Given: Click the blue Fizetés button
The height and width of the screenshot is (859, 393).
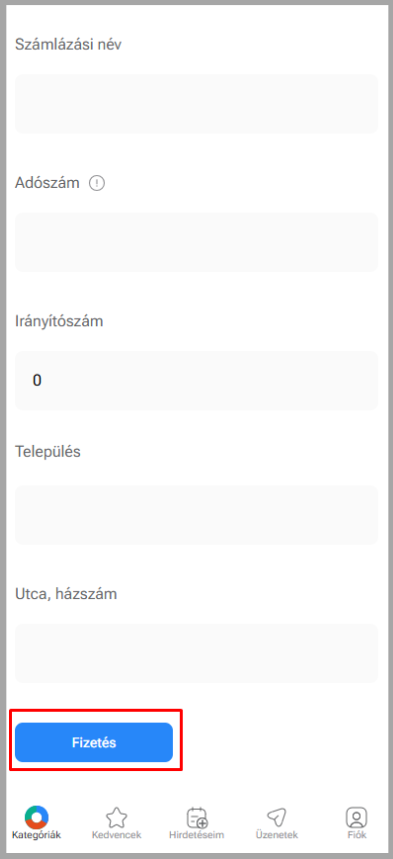Looking at the screenshot, I should coord(94,742).
